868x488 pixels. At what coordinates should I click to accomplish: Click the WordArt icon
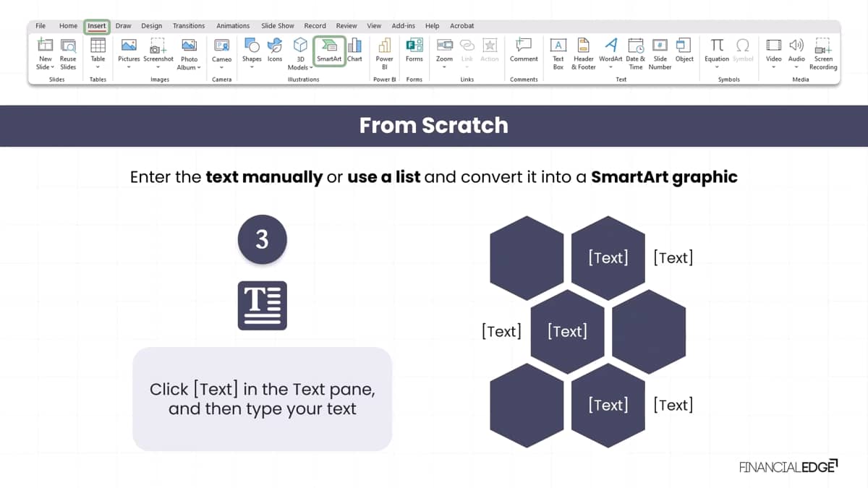pos(610,46)
